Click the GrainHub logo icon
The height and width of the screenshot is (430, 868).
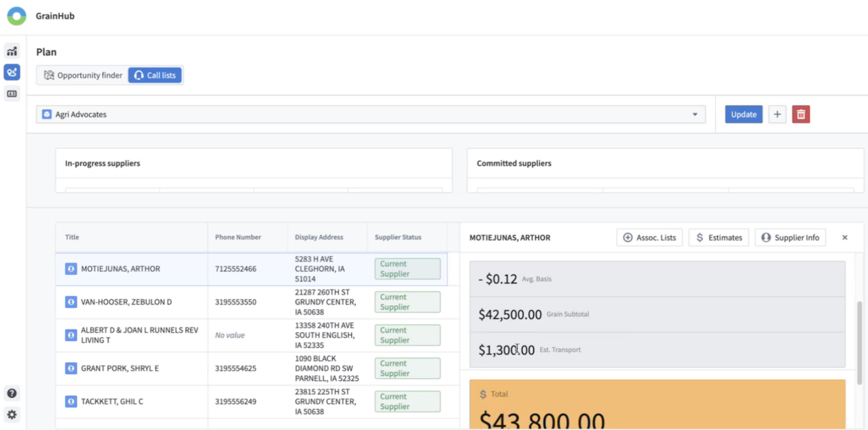[x=16, y=16]
